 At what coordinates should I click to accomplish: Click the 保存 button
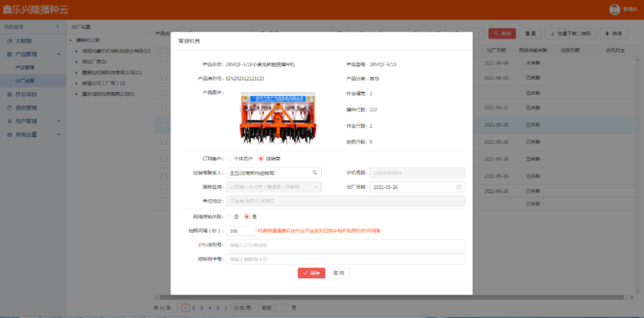point(311,273)
